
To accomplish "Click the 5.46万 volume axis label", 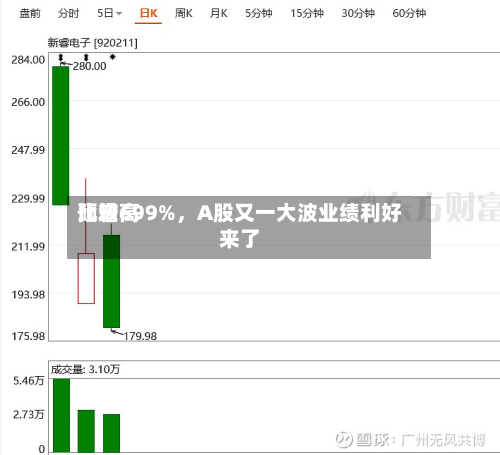I will (29, 381).
